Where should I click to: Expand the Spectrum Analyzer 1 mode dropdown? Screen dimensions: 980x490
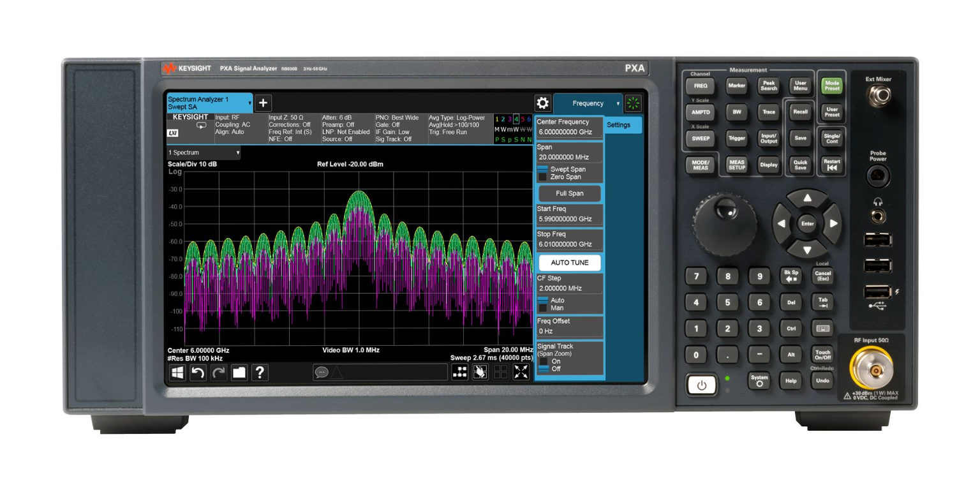coord(249,103)
